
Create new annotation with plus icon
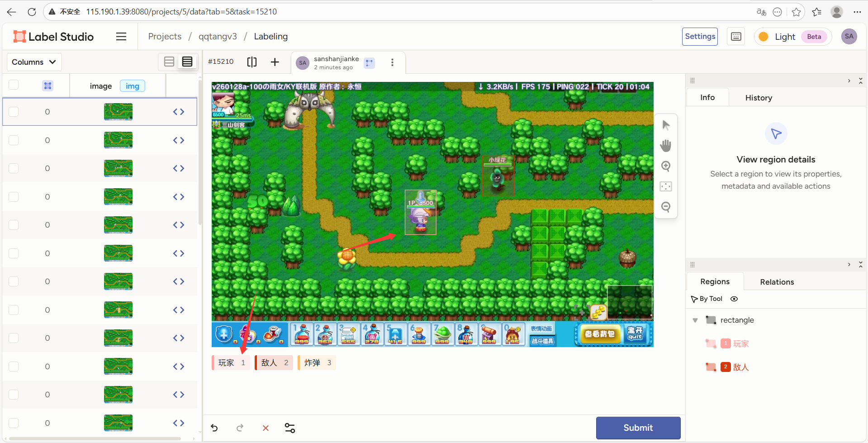pos(275,62)
